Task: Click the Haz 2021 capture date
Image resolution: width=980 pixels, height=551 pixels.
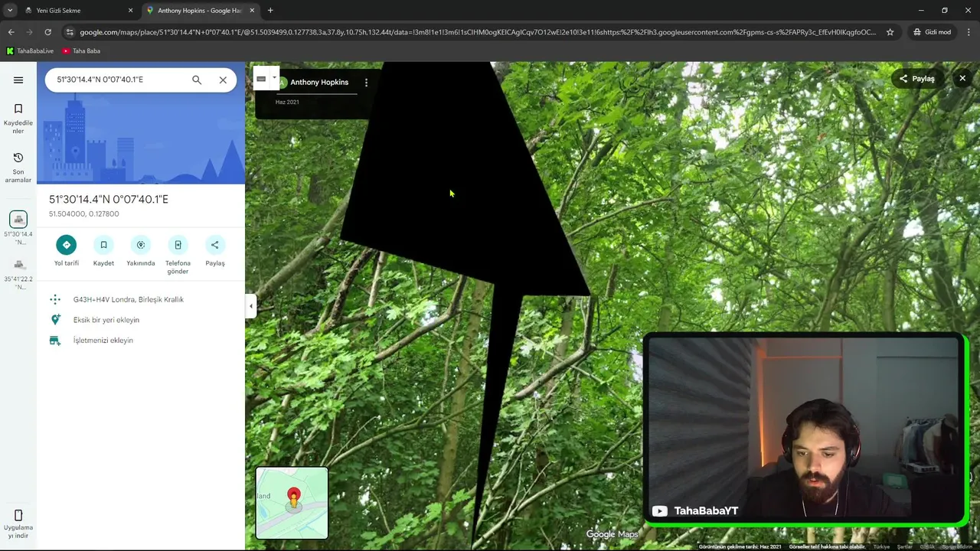Action: pyautogui.click(x=287, y=102)
